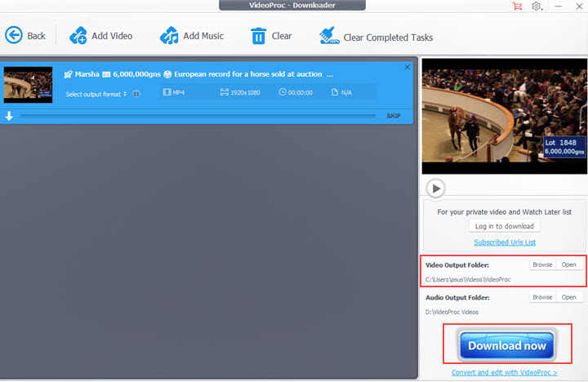Click the Clear Completed Tasks broom icon
Screen dimensions: 588x382
(329, 36)
